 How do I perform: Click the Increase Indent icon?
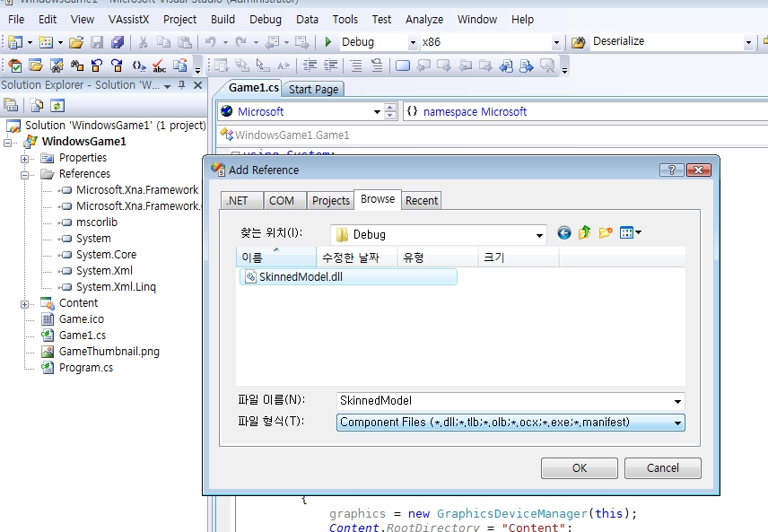[x=330, y=65]
